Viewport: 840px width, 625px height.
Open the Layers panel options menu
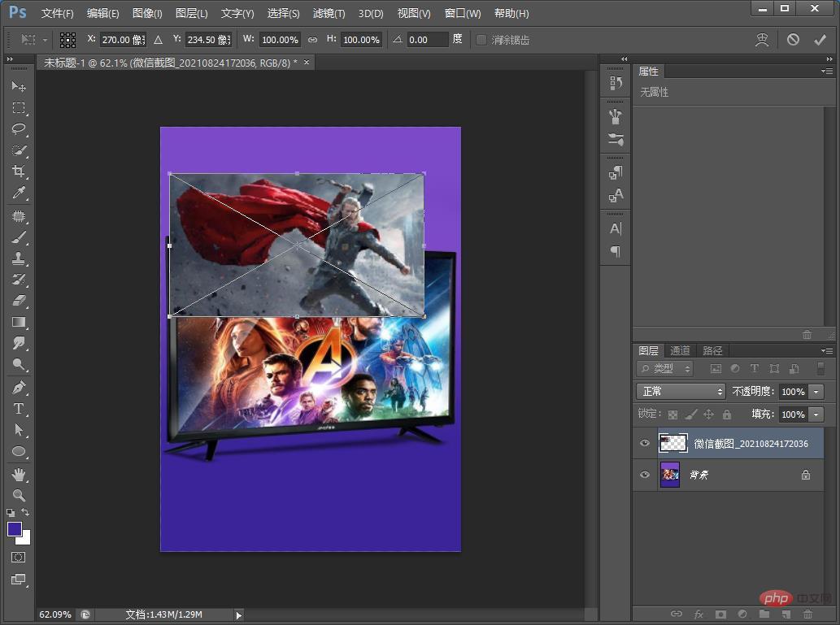pos(827,350)
